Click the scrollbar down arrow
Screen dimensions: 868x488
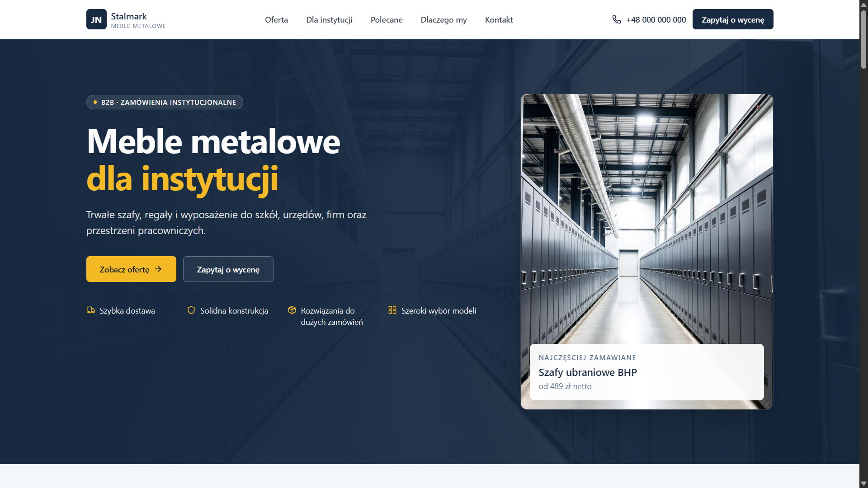click(x=863, y=483)
